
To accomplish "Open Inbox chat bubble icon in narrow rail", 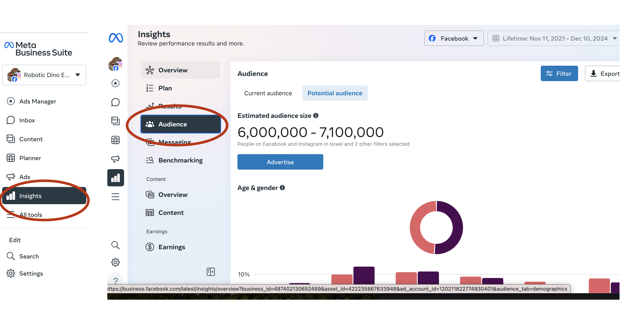I will tap(115, 102).
